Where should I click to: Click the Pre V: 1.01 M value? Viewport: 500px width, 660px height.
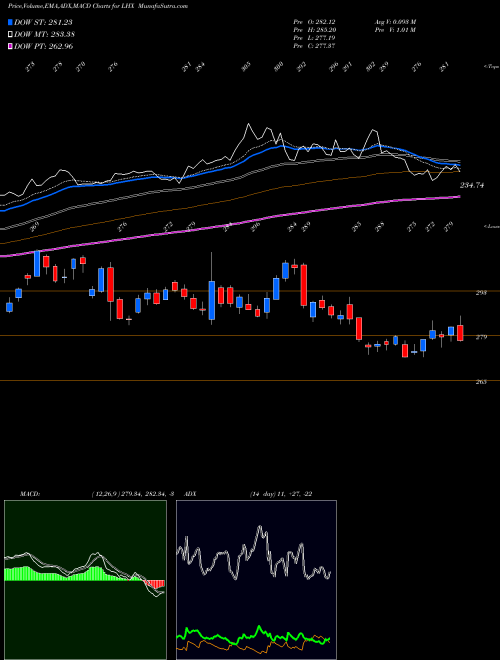[395, 30]
